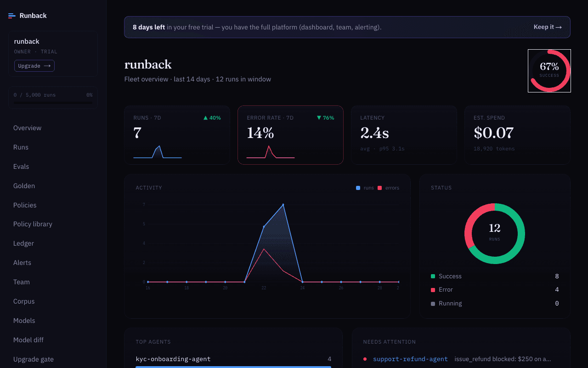The image size is (588, 368).
Task: Click the Latency 2.4s card
Action: [x=404, y=135]
